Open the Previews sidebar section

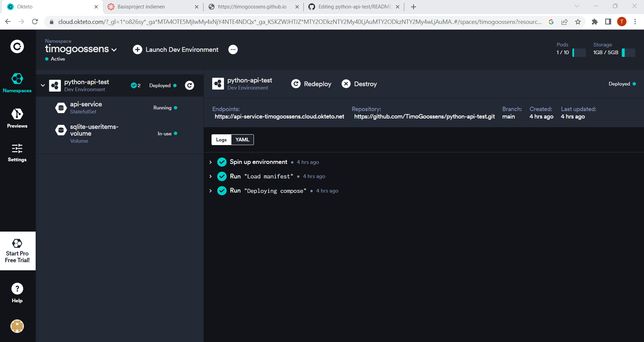coord(17,118)
